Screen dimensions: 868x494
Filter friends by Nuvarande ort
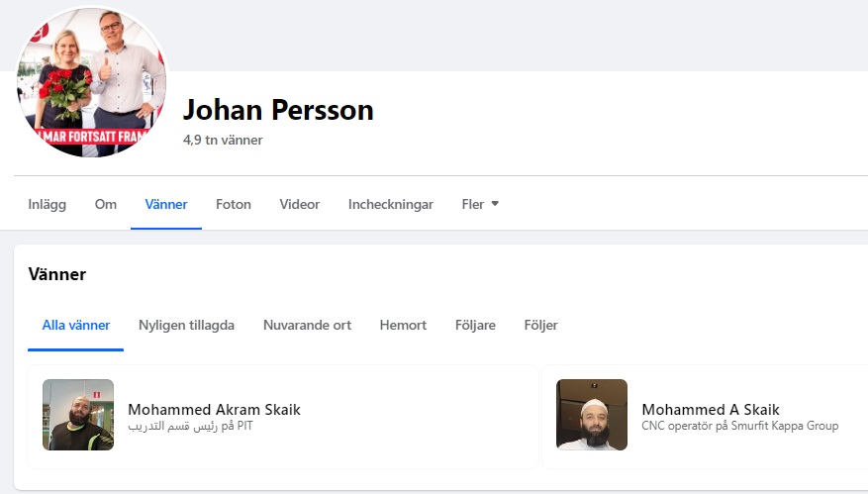pos(307,326)
